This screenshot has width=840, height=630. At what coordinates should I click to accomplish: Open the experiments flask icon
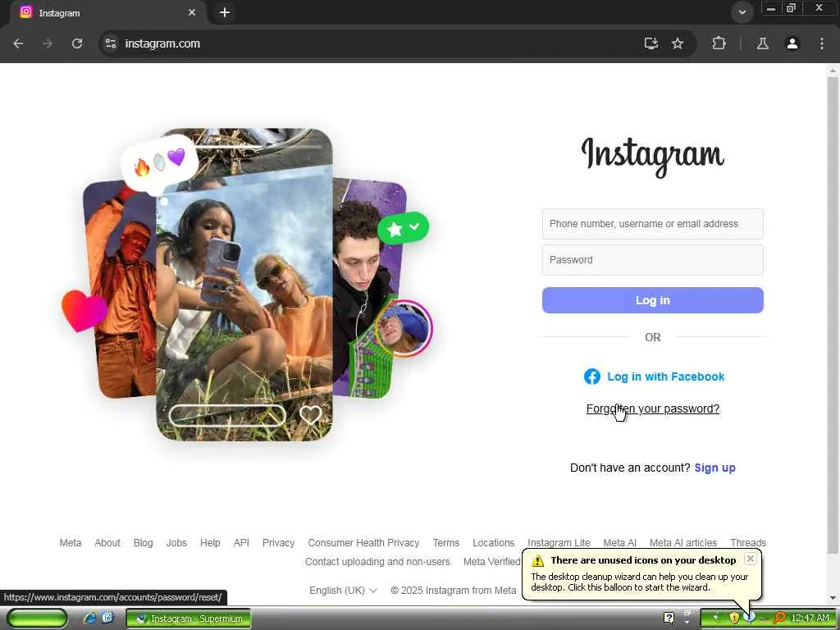click(x=762, y=43)
